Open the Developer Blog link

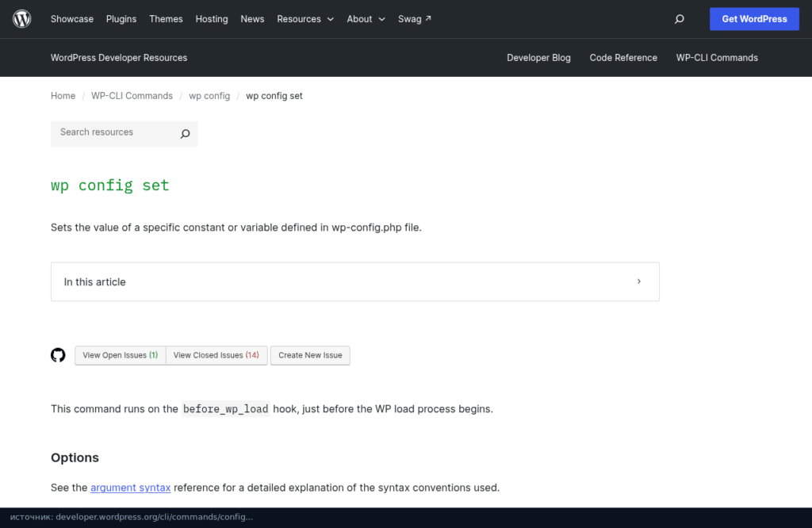click(538, 57)
